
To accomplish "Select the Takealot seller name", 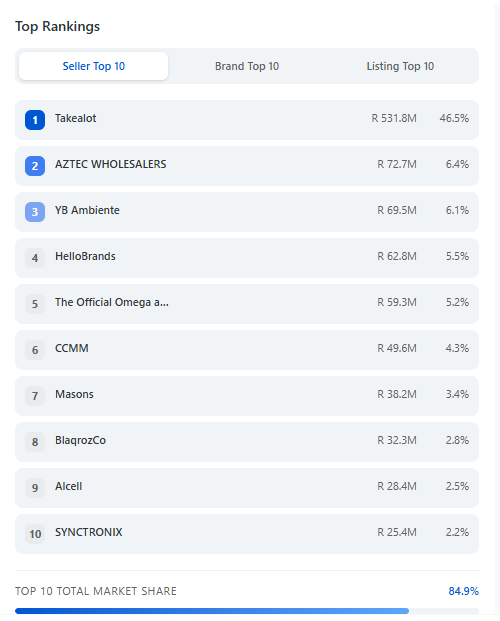I will pos(76,118).
